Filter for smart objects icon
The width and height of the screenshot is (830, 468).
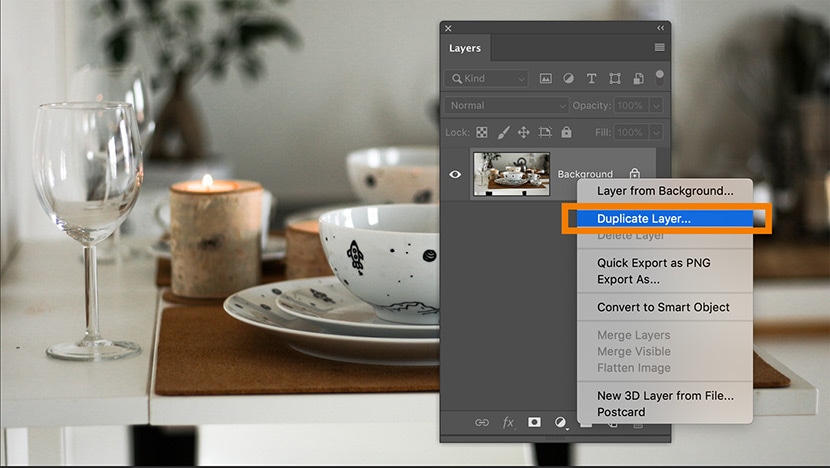(637, 78)
